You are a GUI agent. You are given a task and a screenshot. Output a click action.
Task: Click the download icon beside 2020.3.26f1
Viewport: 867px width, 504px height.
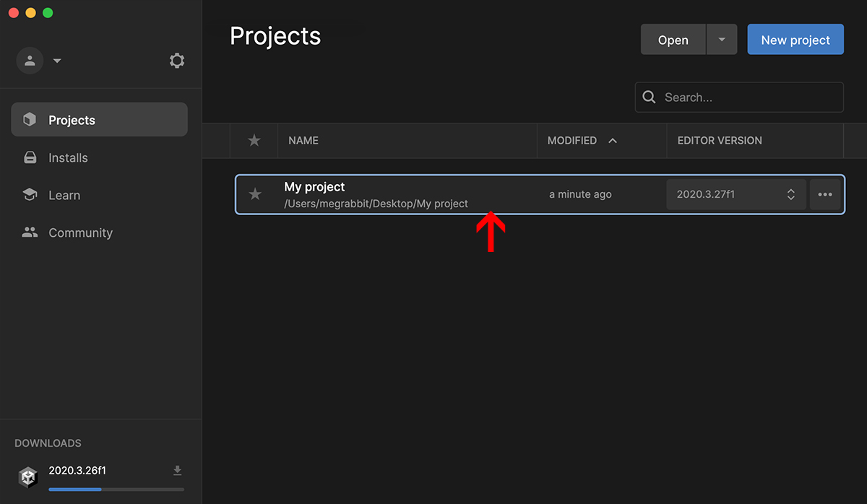(177, 470)
